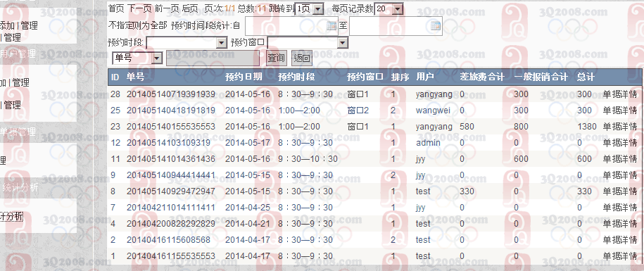Go to 后页 last page link

click(x=190, y=8)
